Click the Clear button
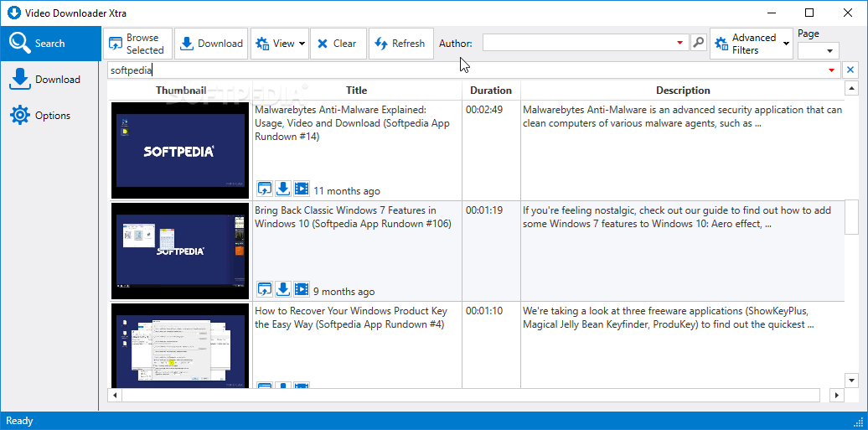The image size is (868, 430). click(338, 44)
